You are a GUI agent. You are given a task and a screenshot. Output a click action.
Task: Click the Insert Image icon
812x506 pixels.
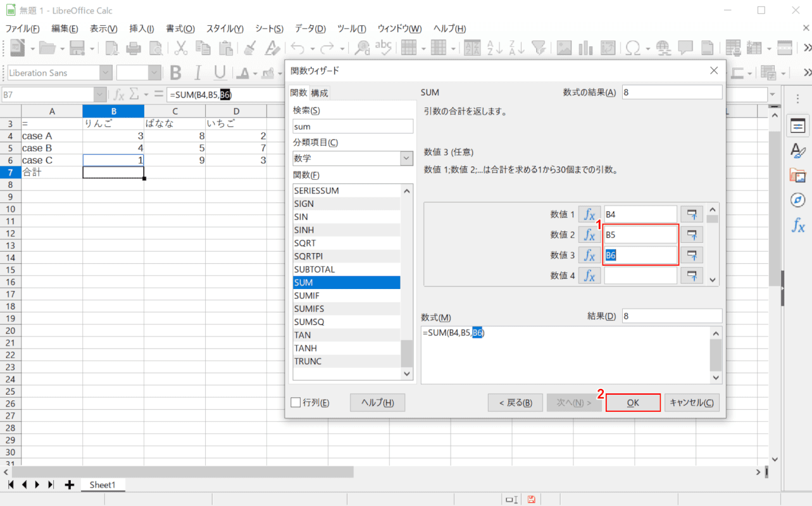[564, 48]
